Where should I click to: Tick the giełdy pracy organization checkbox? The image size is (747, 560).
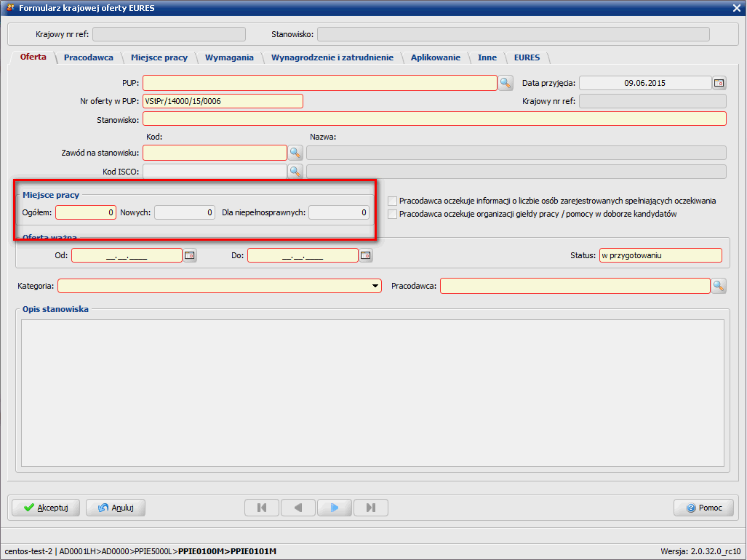tap(392, 215)
